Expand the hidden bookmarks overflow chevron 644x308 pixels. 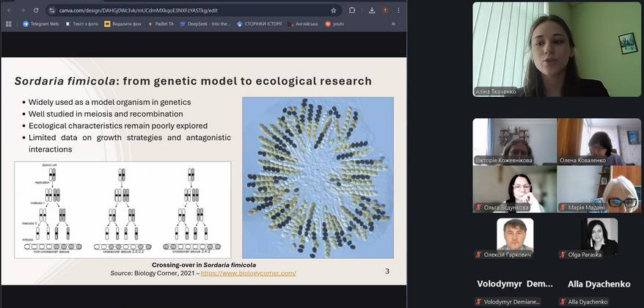tap(393, 23)
